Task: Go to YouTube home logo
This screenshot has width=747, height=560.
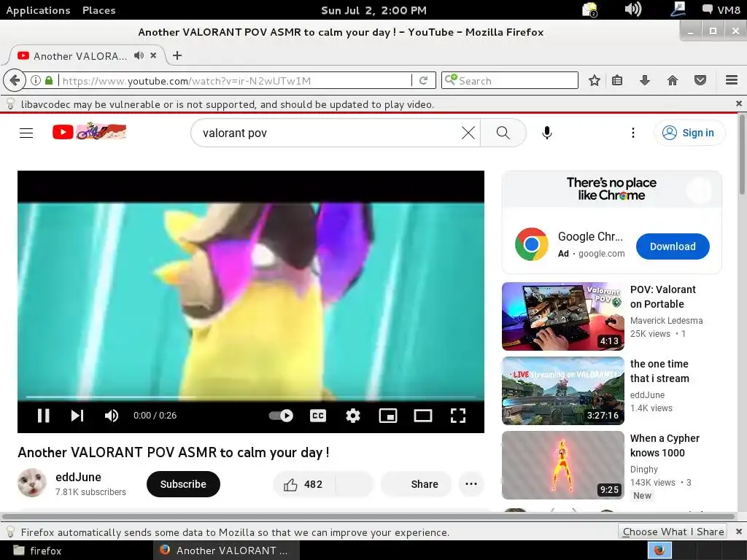Action: 90,132
